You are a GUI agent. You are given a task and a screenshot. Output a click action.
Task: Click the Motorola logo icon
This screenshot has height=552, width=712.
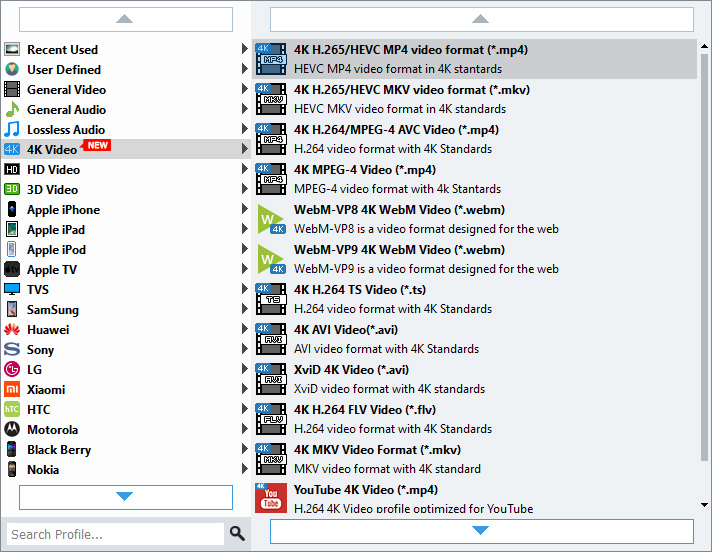pyautogui.click(x=12, y=429)
